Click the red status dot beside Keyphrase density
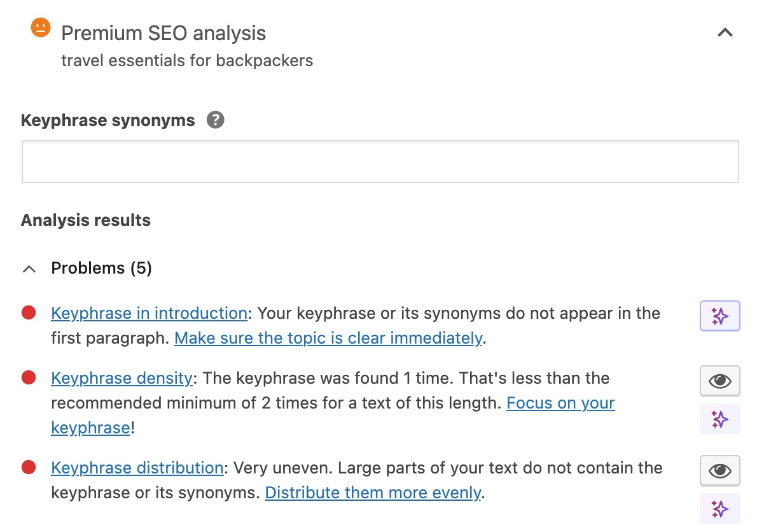The width and height of the screenshot is (757, 532). click(28, 377)
